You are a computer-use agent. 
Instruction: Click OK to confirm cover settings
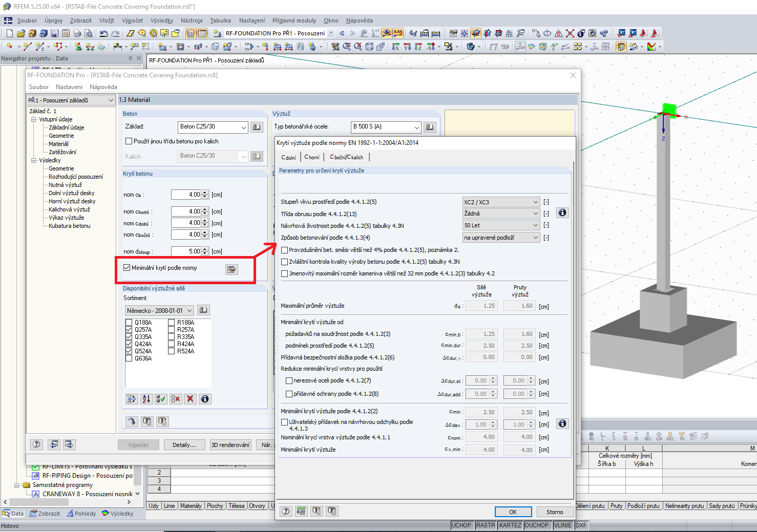(x=513, y=512)
